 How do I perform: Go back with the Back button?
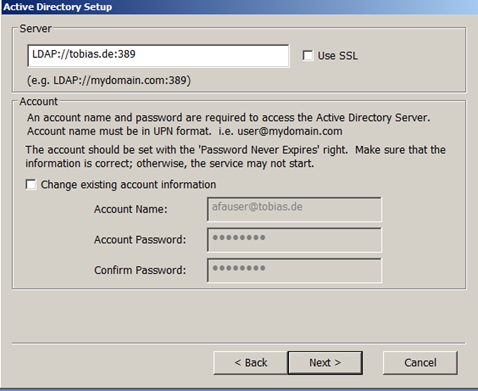[x=251, y=363]
